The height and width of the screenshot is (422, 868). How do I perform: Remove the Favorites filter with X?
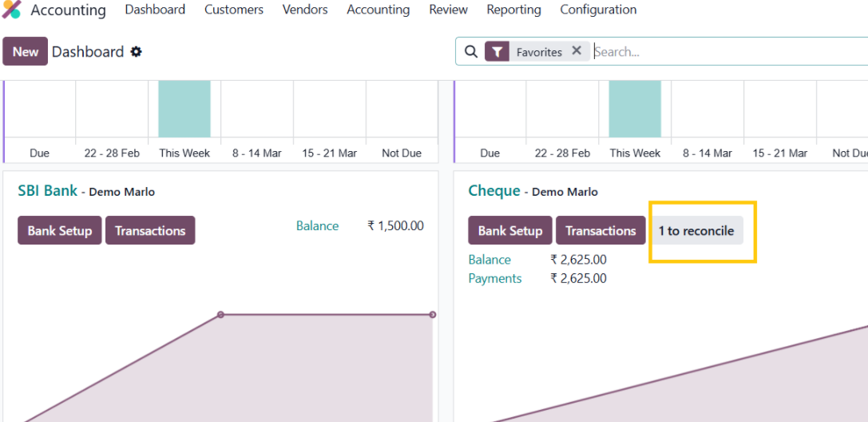click(577, 51)
